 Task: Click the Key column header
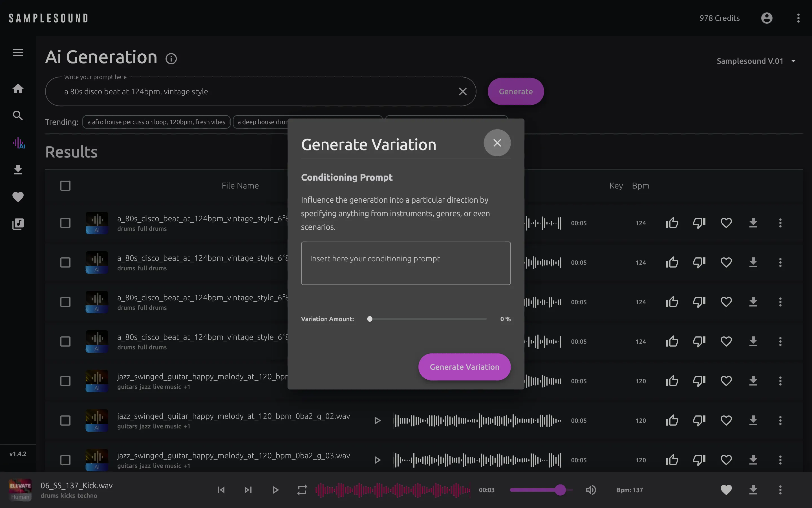coord(616,185)
